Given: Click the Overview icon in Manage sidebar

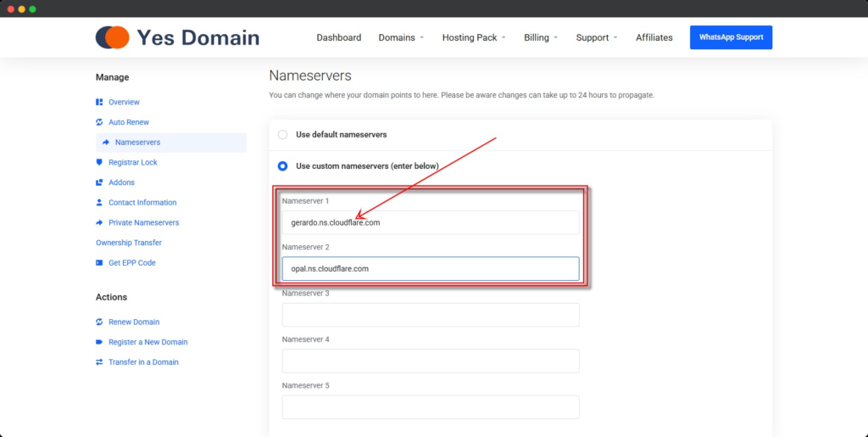Looking at the screenshot, I should pos(99,103).
